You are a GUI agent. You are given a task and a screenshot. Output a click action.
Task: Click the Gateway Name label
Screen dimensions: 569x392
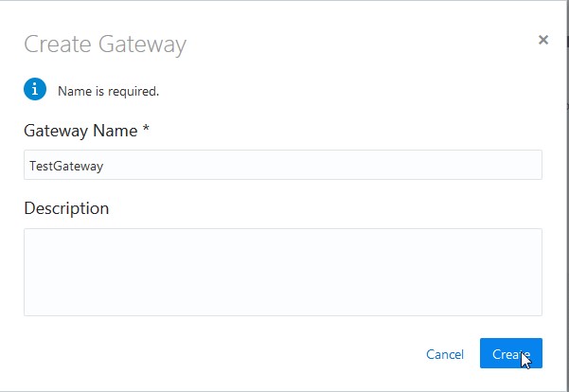point(80,130)
